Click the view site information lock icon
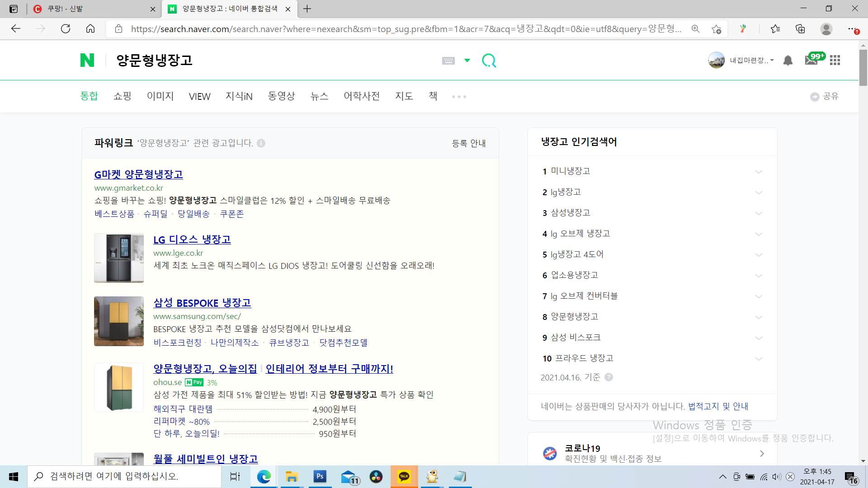The width and height of the screenshot is (868, 488). [118, 29]
